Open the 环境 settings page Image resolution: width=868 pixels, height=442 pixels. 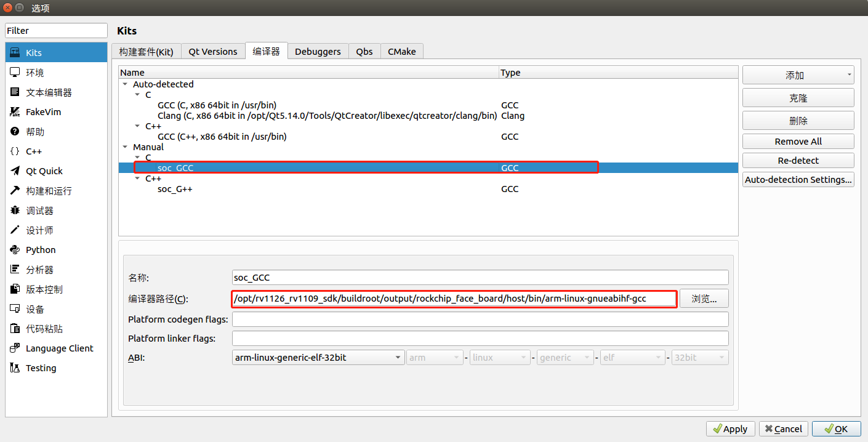pos(34,72)
